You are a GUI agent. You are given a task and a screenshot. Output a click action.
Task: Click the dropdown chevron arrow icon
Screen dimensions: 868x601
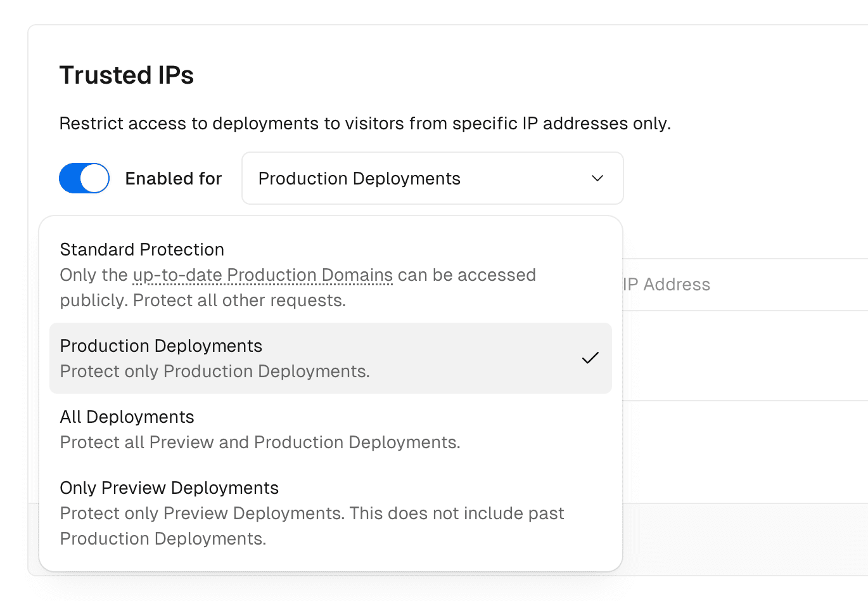pyautogui.click(x=596, y=178)
